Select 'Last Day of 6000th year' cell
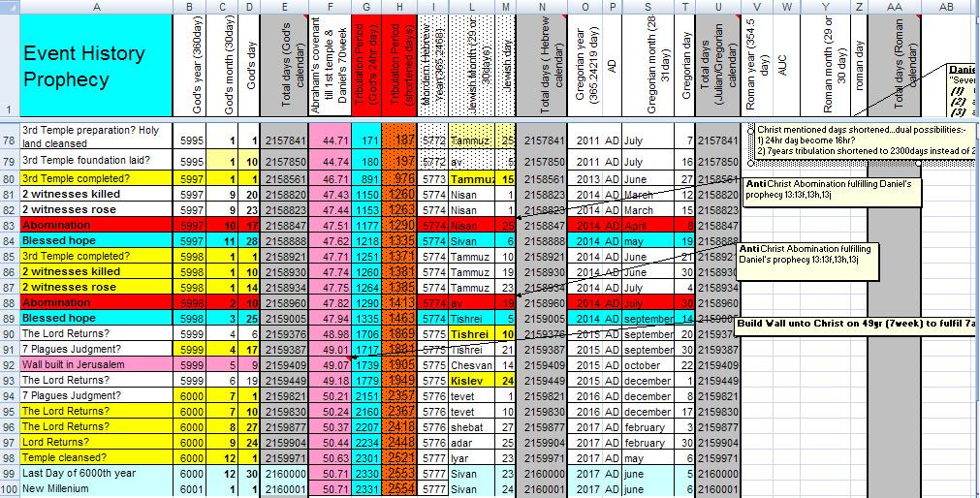 coord(96,473)
